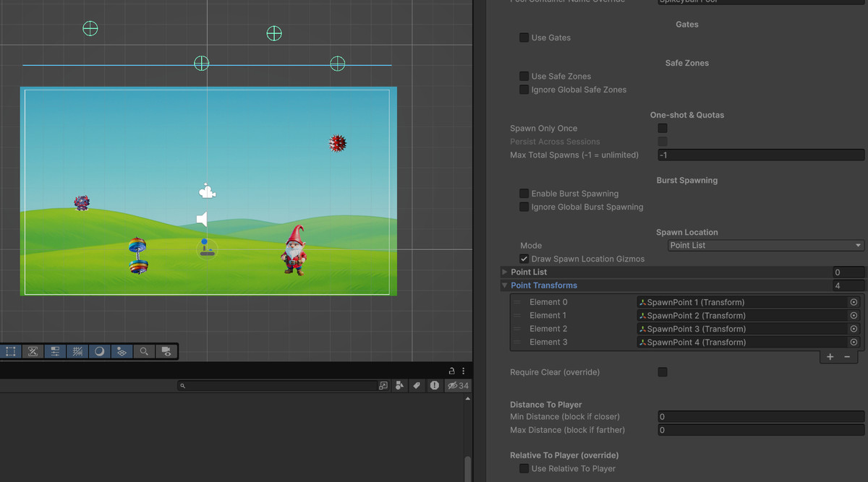Viewport: 868px width, 482px height.
Task: Expand the Point List foldout
Action: 504,272
